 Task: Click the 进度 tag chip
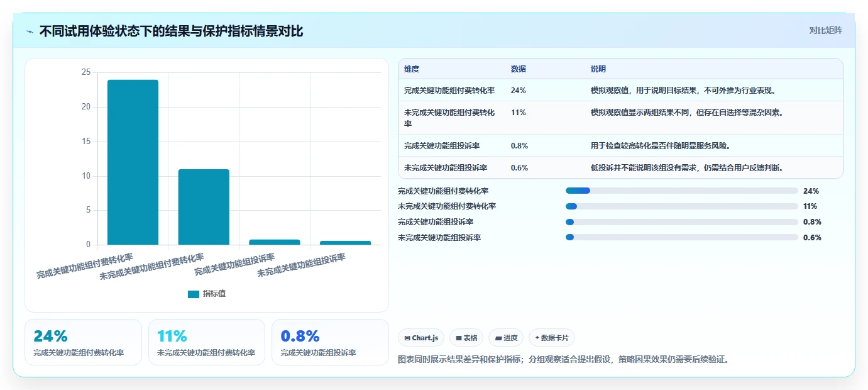(506, 338)
